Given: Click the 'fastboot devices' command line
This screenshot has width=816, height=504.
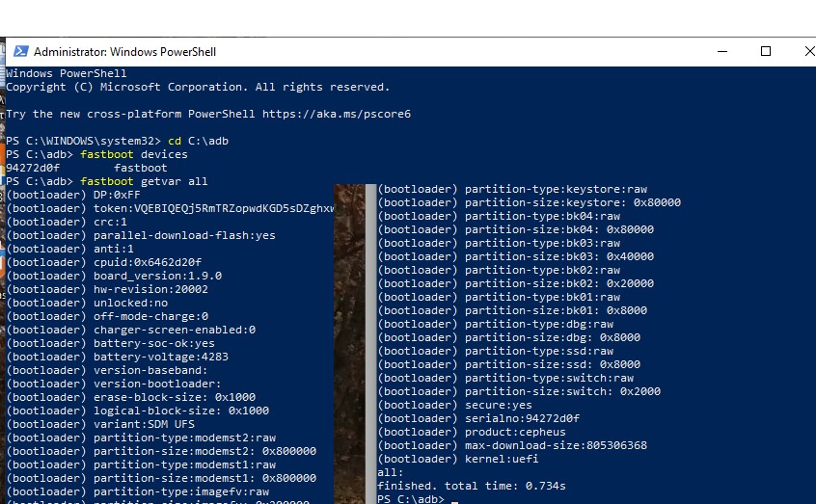Looking at the screenshot, I should tap(96, 154).
